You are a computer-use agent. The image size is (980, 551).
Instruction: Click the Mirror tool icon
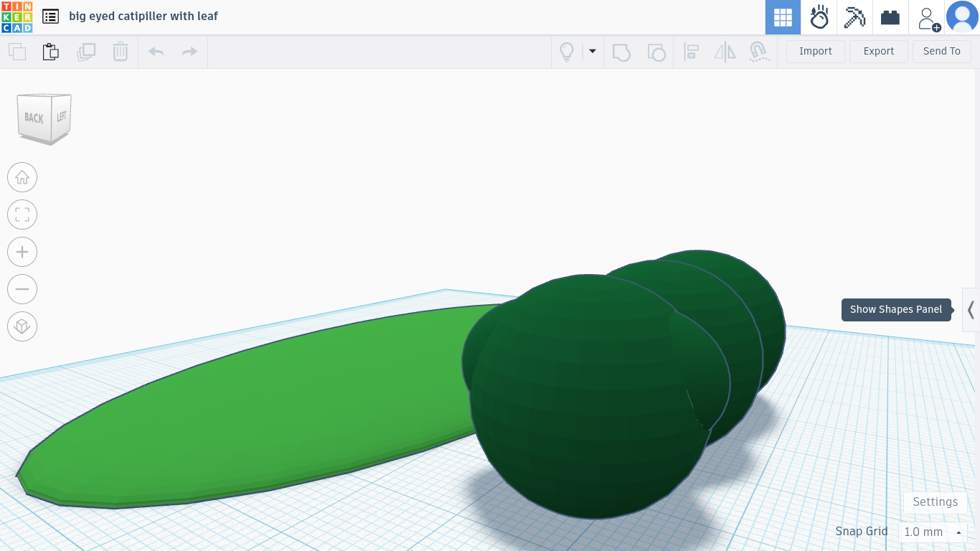click(x=725, y=52)
